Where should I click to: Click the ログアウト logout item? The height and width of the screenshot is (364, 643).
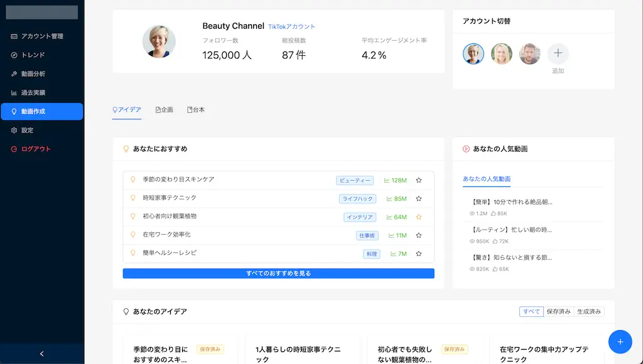(35, 149)
